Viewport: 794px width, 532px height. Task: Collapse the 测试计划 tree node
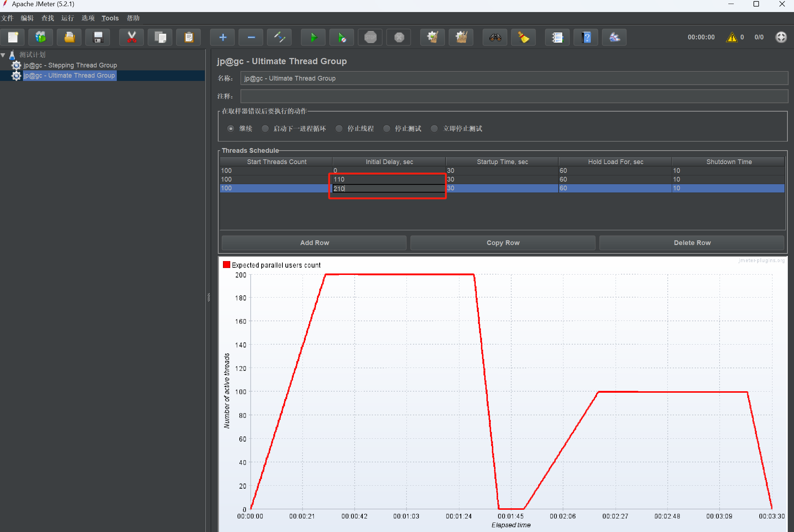click(x=3, y=55)
